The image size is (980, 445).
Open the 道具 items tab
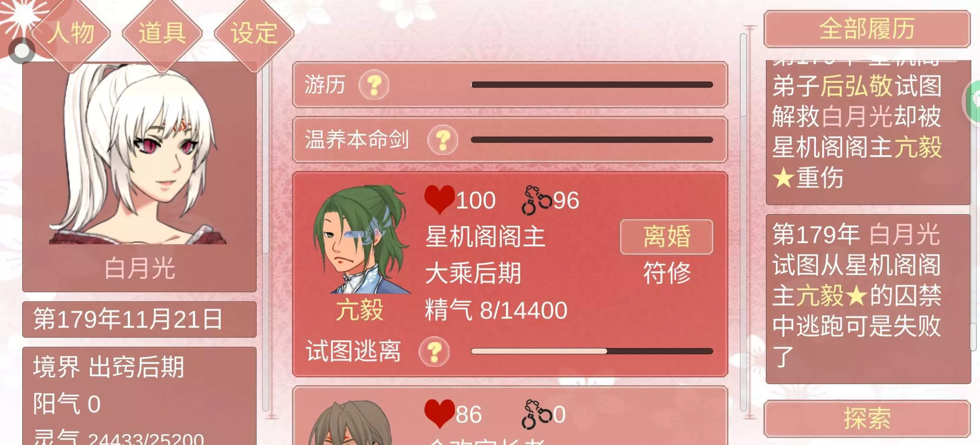[162, 33]
